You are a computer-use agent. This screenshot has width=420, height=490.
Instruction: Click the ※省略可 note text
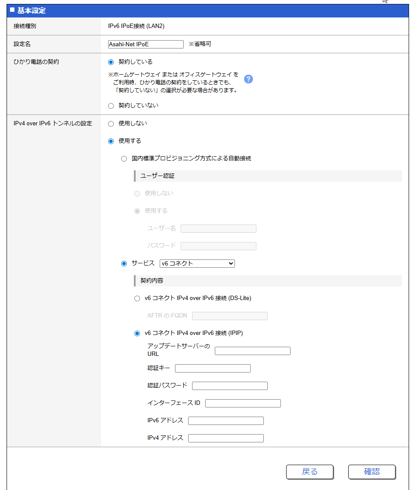(200, 44)
